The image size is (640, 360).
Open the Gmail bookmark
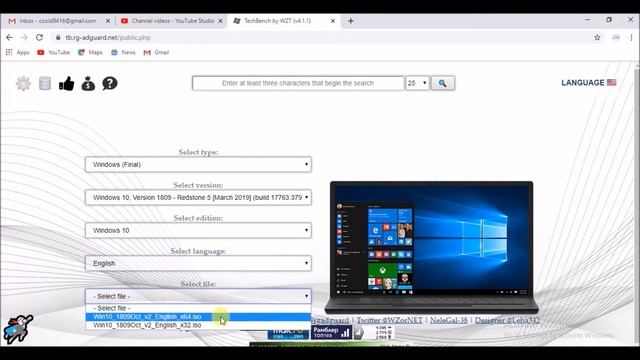coord(156,52)
